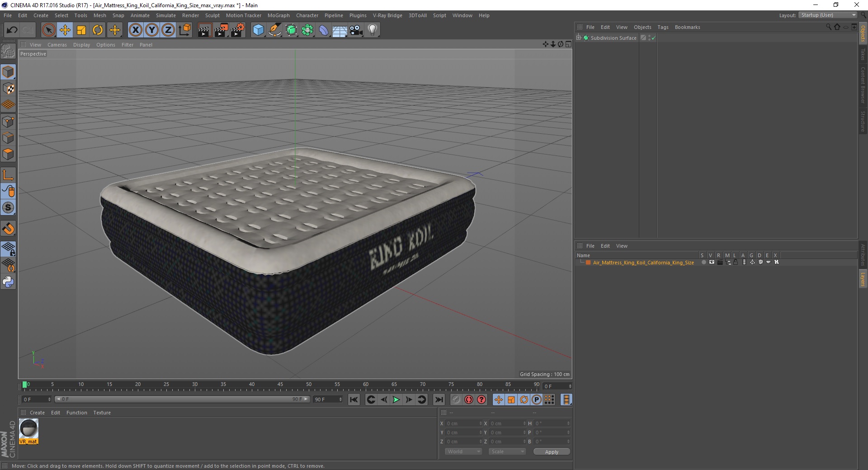Open material manager Texture menu

[102, 413]
